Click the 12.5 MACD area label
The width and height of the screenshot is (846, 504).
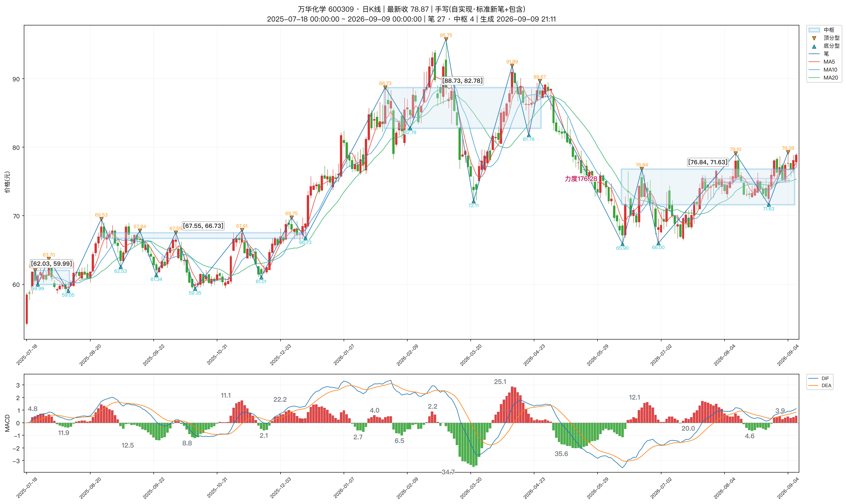pos(128,445)
